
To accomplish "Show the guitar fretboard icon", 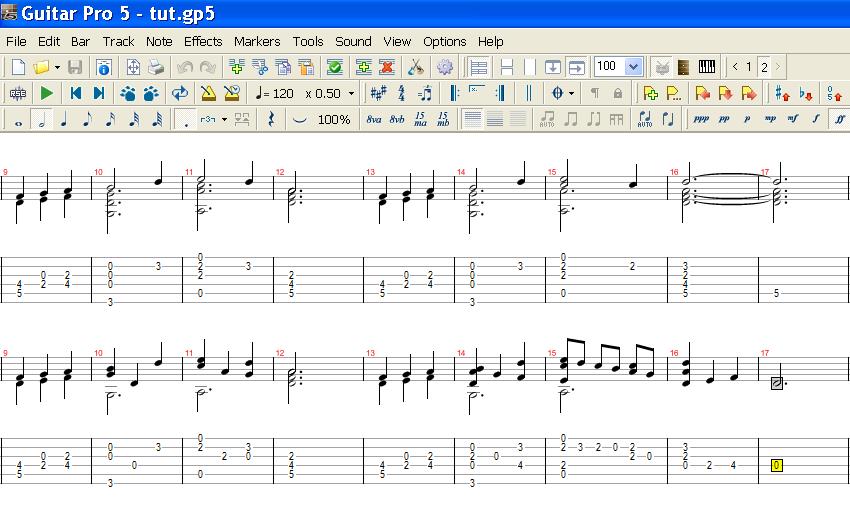I will click(684, 67).
